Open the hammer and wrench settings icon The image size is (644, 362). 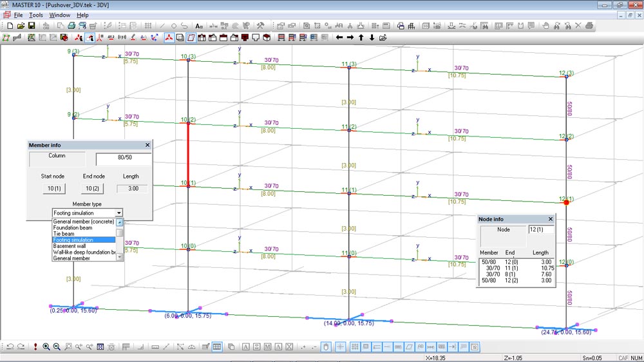click(260, 26)
